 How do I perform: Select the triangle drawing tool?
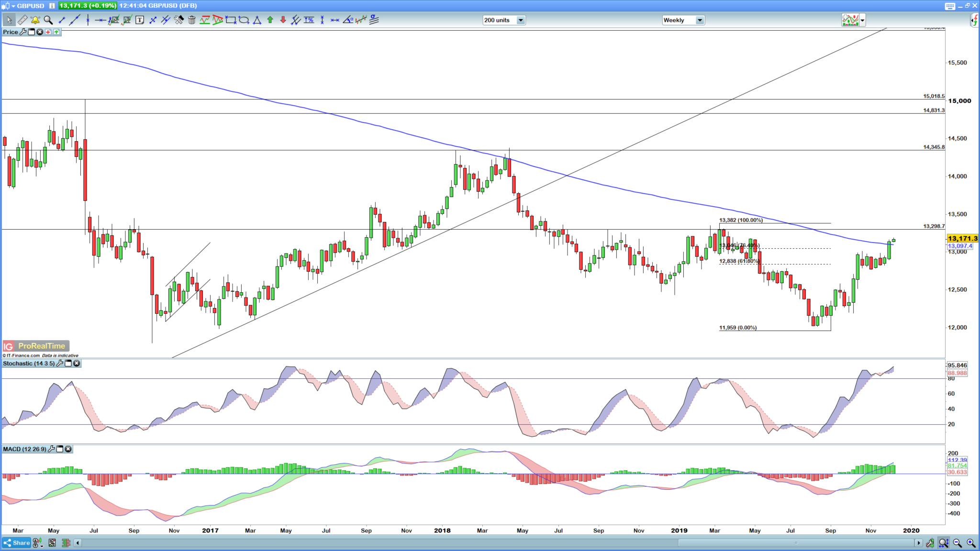257,20
